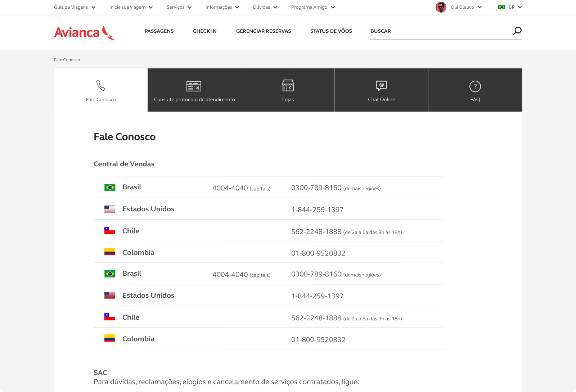Open the Olá Glauco account dropdown
This screenshot has width=576, height=392.
coord(466,7)
